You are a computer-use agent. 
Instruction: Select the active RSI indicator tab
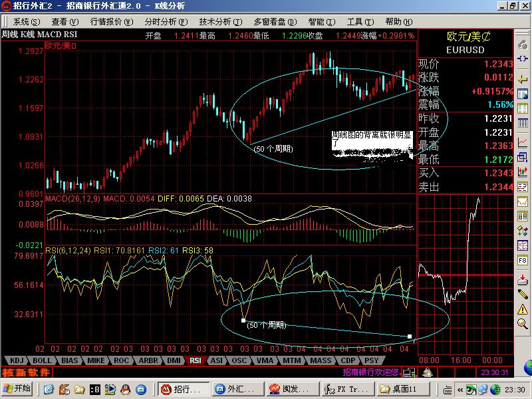[196, 360]
